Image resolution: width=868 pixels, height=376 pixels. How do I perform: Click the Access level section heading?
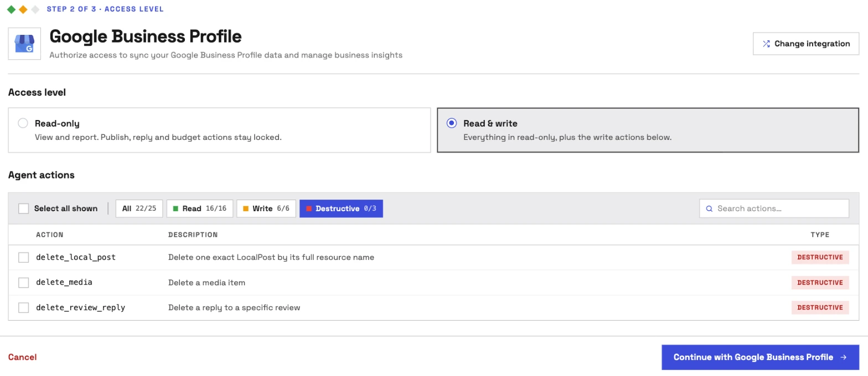(37, 92)
